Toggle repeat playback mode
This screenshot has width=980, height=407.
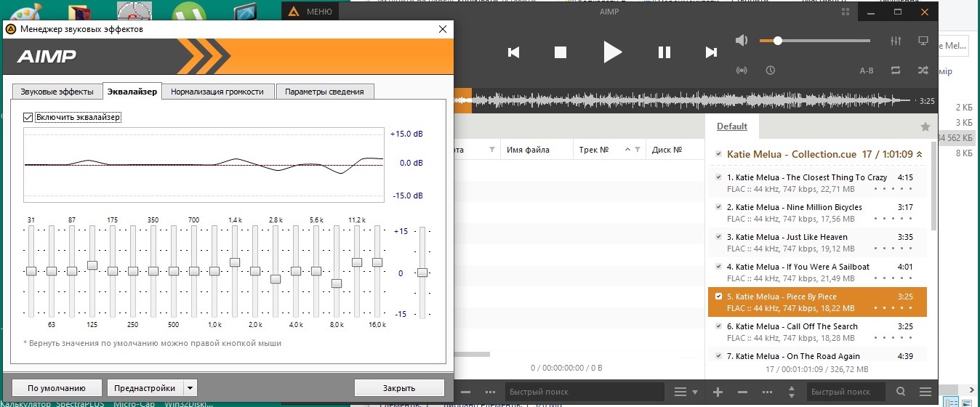point(896,70)
